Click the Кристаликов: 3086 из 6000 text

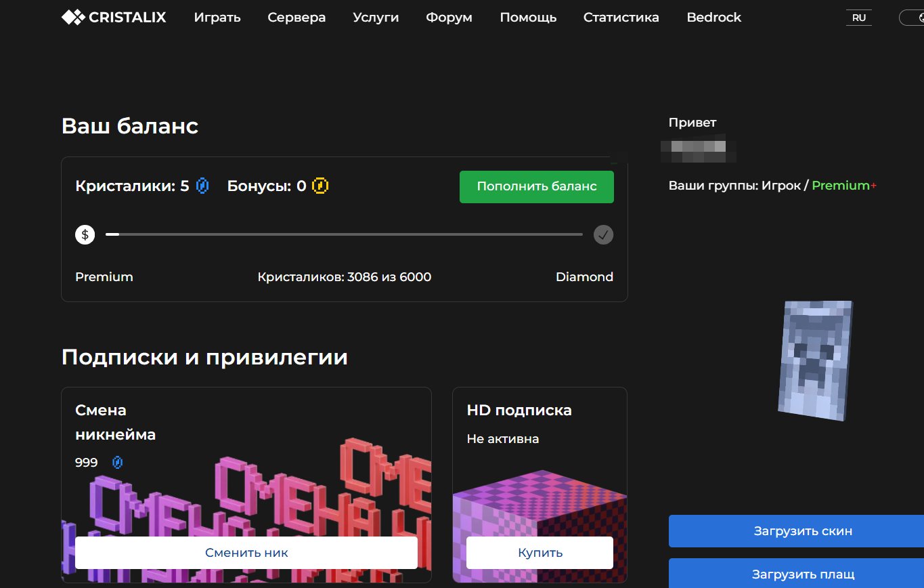[x=345, y=277]
